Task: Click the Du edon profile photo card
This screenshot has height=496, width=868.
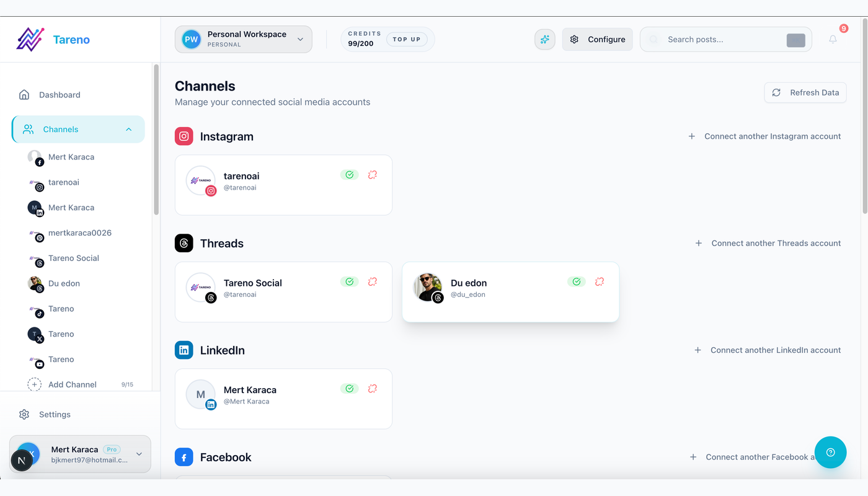Action: coord(428,287)
